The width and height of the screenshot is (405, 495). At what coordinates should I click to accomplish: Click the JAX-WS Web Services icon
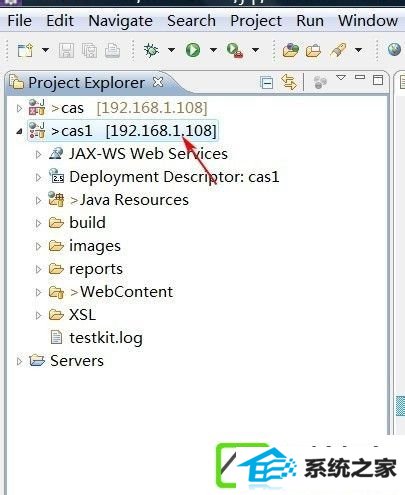pyautogui.click(x=56, y=154)
